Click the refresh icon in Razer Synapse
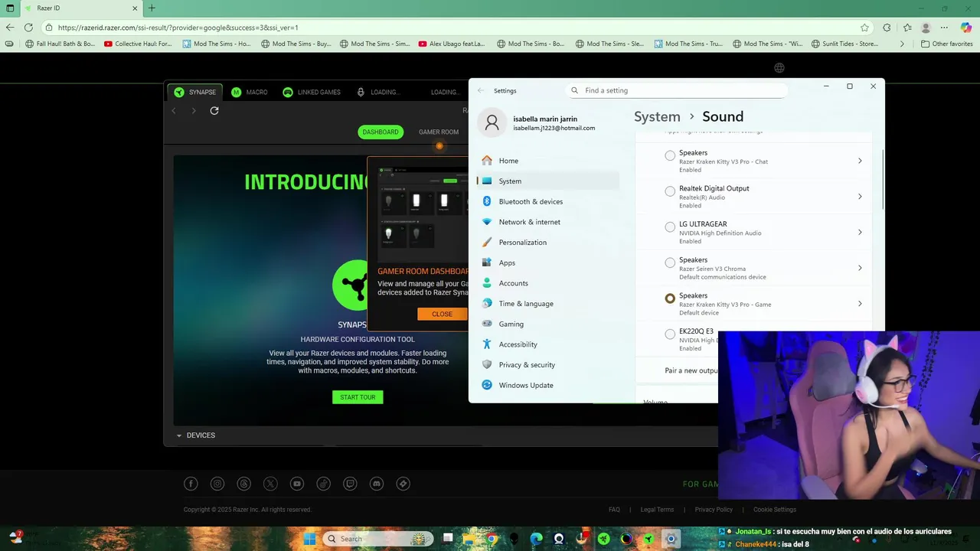This screenshot has height=551, width=980. 214,110
